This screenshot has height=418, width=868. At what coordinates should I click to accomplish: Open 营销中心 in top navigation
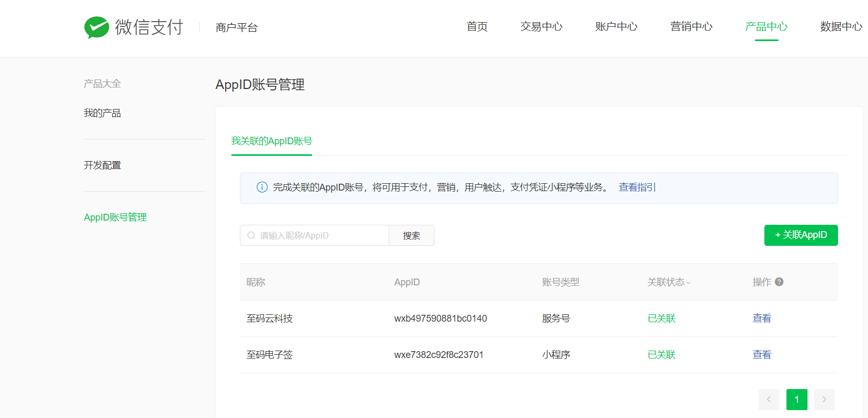691,26
